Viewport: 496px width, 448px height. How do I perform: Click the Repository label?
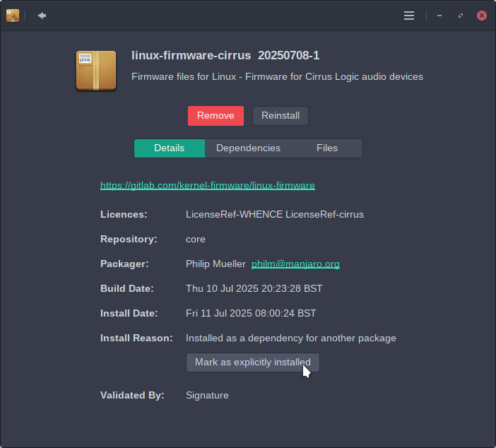click(129, 239)
